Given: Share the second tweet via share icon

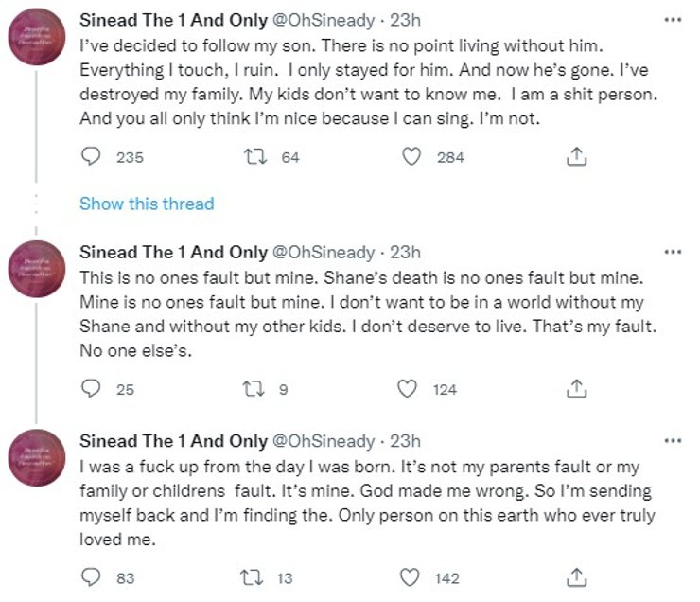Looking at the screenshot, I should [576, 388].
